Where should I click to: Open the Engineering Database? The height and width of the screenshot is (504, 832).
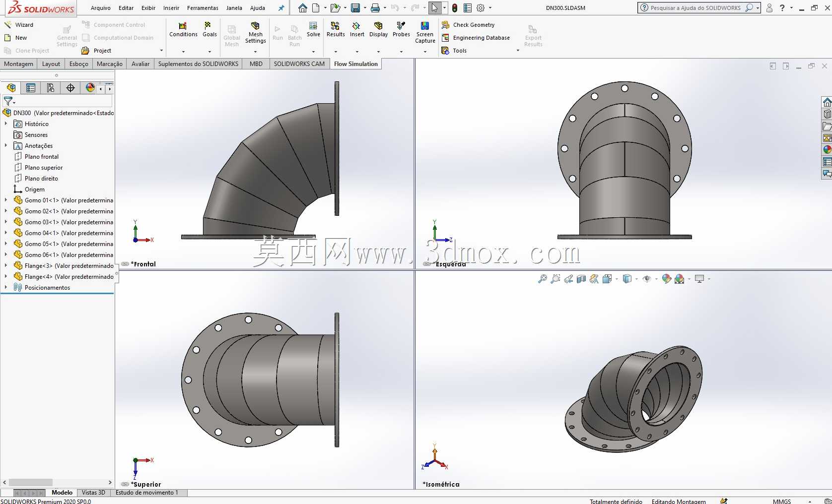click(476, 38)
